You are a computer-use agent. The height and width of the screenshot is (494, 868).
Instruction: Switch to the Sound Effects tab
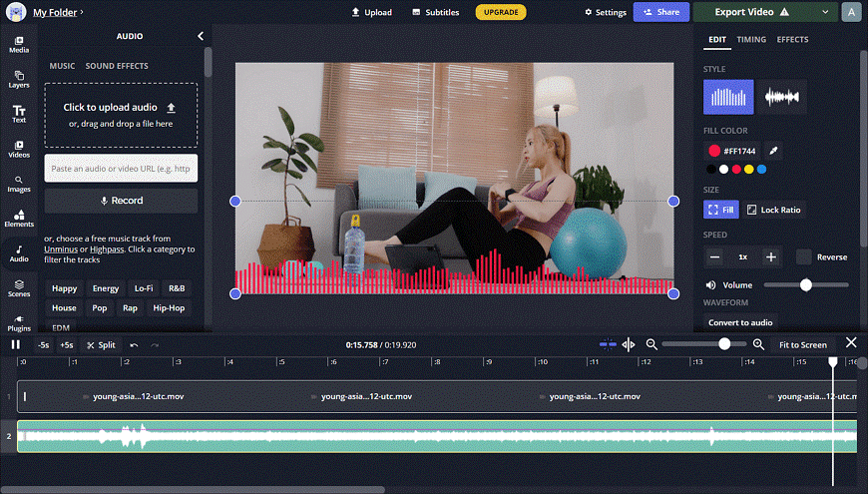pyautogui.click(x=117, y=66)
